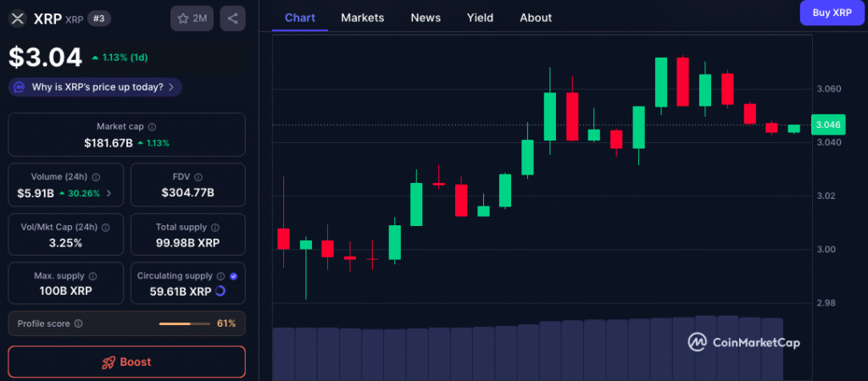The image size is (868, 381).
Task: Click the share icon button
Action: pos(233,18)
